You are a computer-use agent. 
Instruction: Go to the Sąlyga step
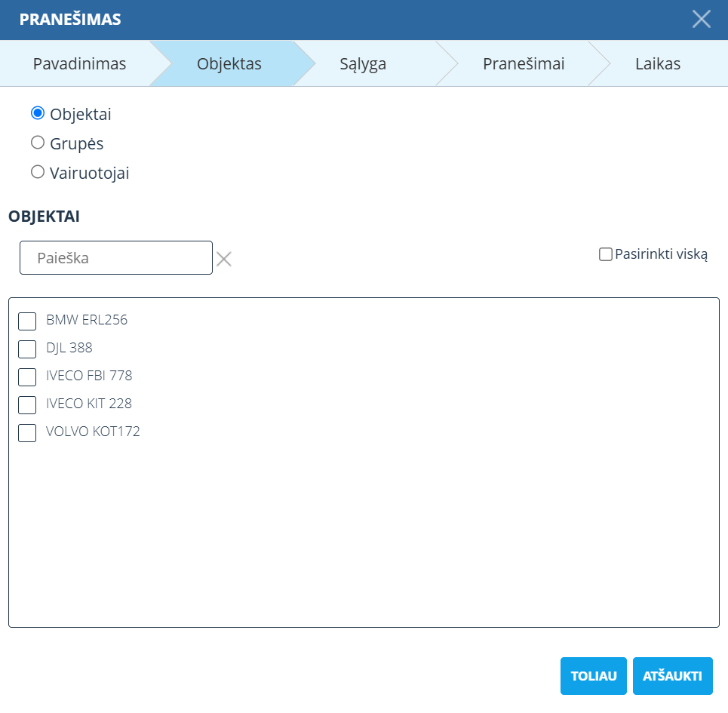tap(362, 64)
